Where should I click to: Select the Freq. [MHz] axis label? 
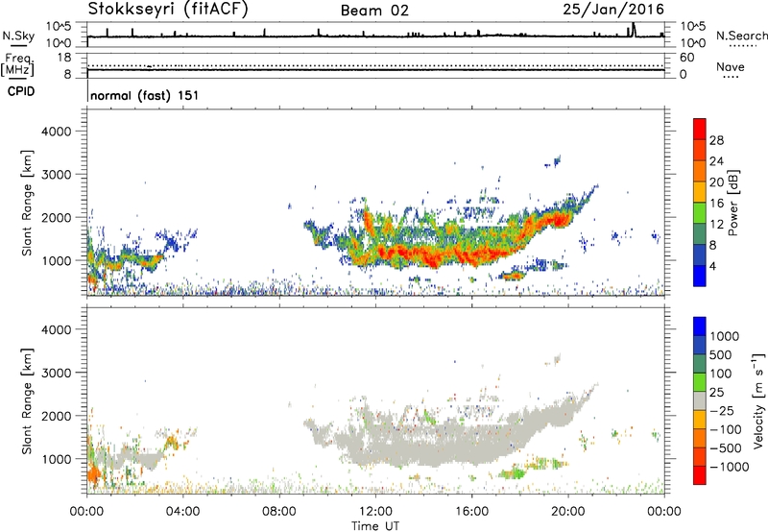click(x=17, y=65)
